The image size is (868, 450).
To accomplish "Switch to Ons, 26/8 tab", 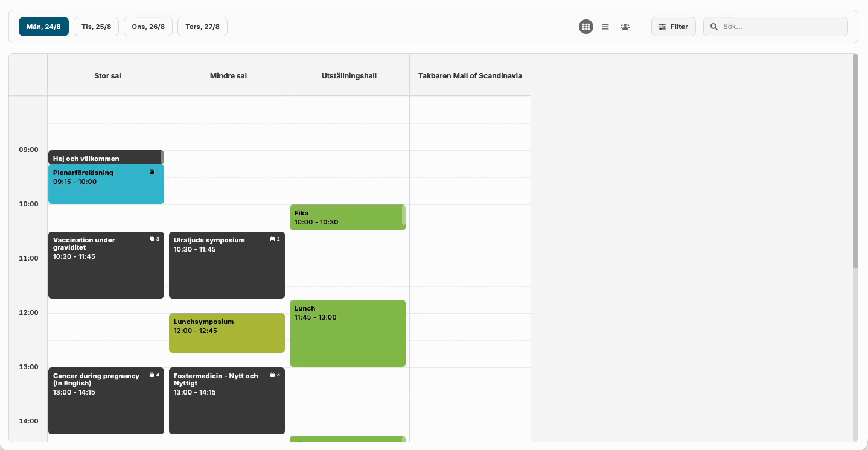I will tap(148, 27).
